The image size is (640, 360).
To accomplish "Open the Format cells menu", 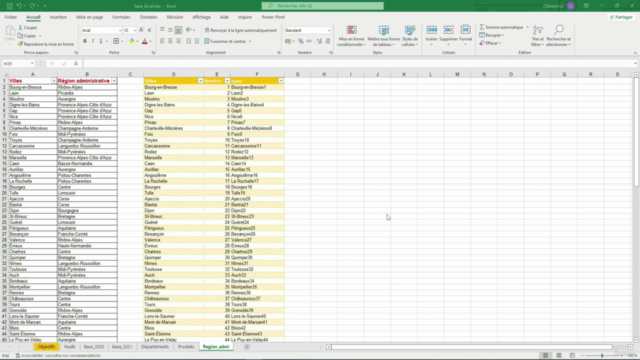I will (465, 36).
